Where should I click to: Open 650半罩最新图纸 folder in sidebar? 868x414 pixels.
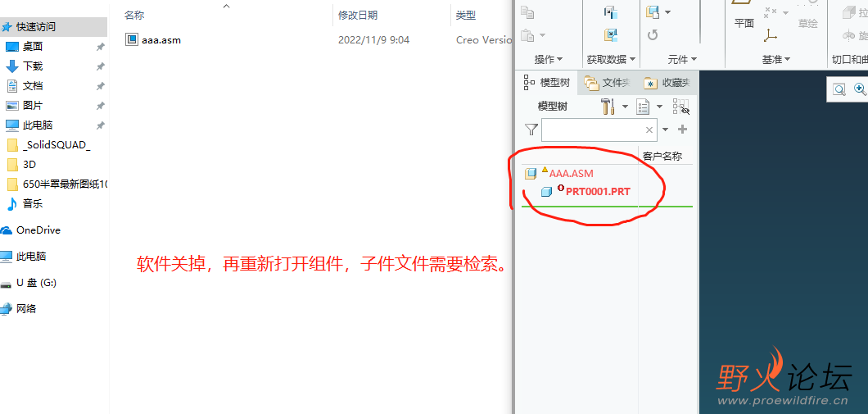coord(66,184)
